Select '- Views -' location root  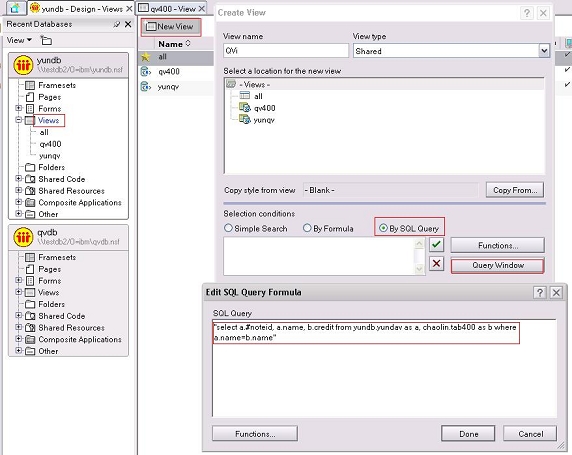255,85
